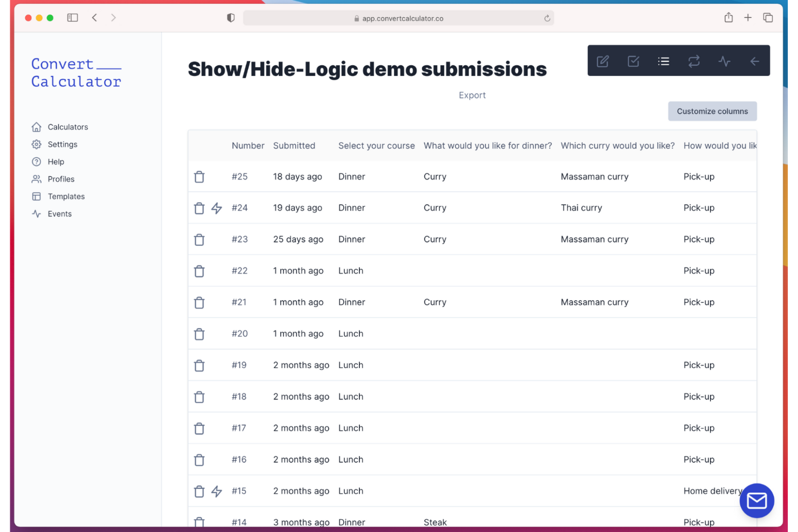798x532 pixels.
Task: Click the blue chat/mail bubble in the corner
Action: pyautogui.click(x=756, y=500)
